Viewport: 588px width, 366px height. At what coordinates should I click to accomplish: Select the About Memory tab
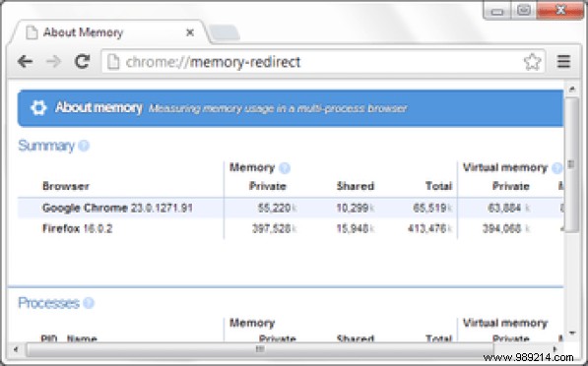click(x=108, y=32)
